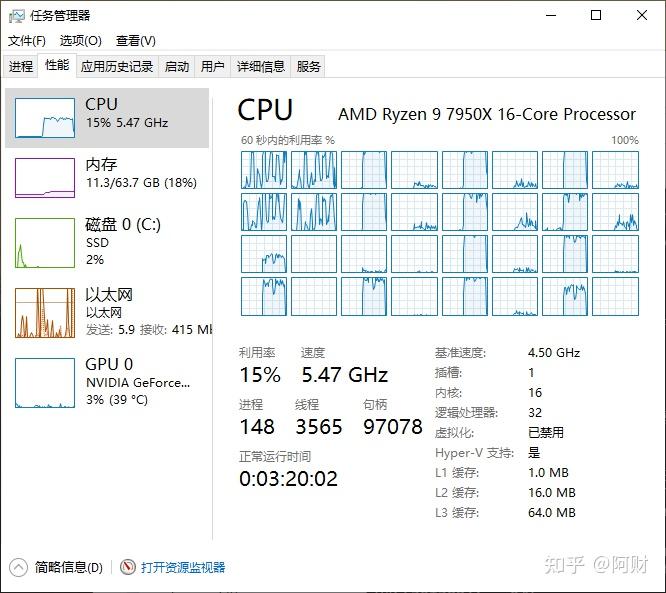666x593 pixels.
Task: Switch to the 应用历史记录 tab
Action: [x=117, y=66]
